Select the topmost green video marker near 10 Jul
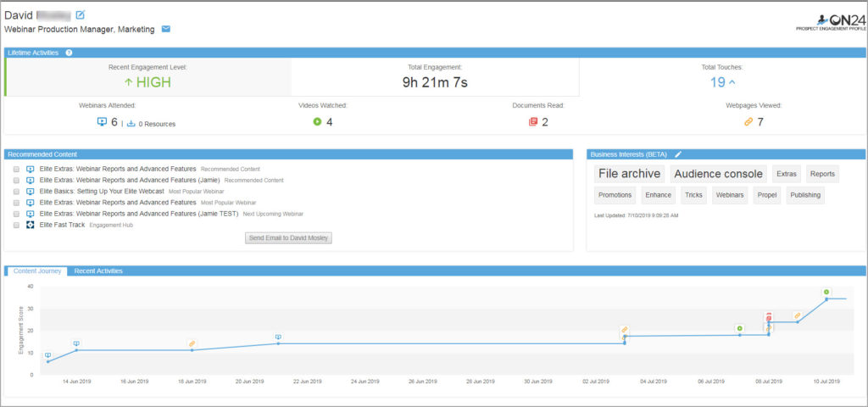The width and height of the screenshot is (868, 407). (826, 292)
